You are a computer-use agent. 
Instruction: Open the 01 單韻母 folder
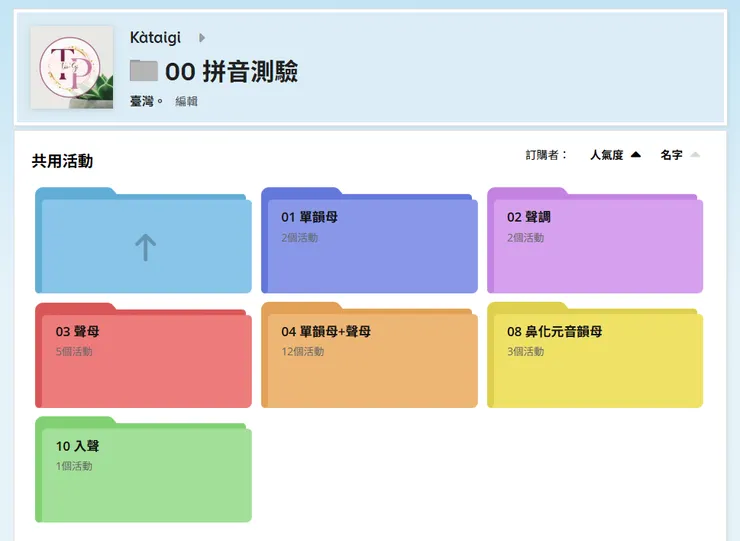369,246
